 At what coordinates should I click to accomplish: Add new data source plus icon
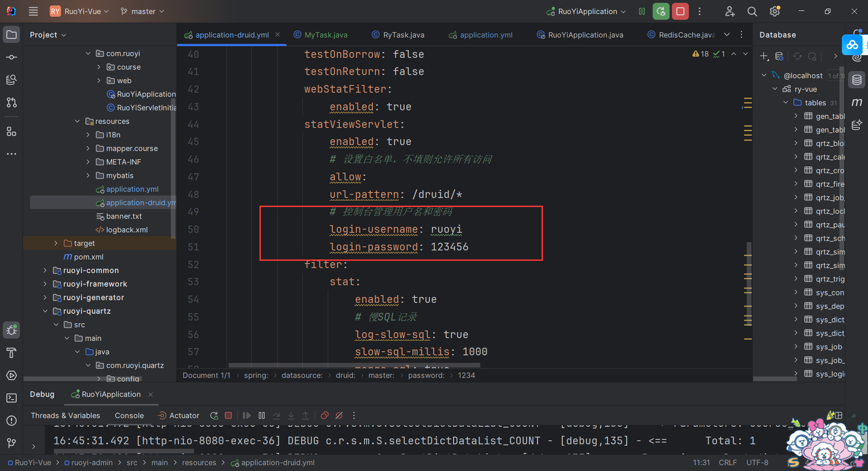[764, 56]
